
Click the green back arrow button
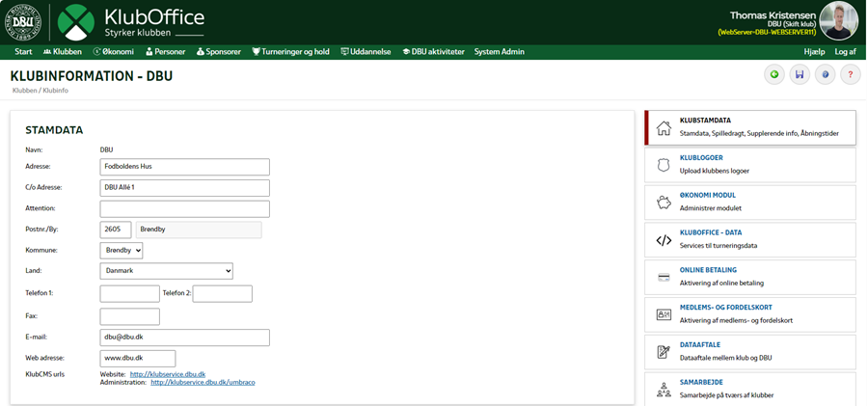click(x=773, y=74)
